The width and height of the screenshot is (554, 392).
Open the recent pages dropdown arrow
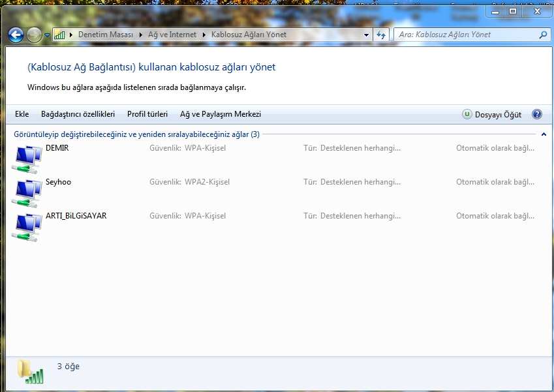click(x=48, y=35)
